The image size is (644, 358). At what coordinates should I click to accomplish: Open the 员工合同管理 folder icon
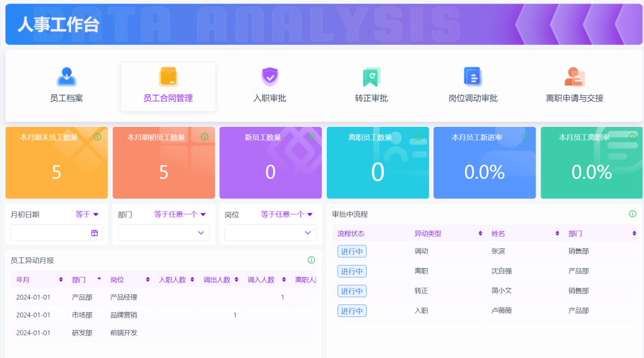point(168,77)
